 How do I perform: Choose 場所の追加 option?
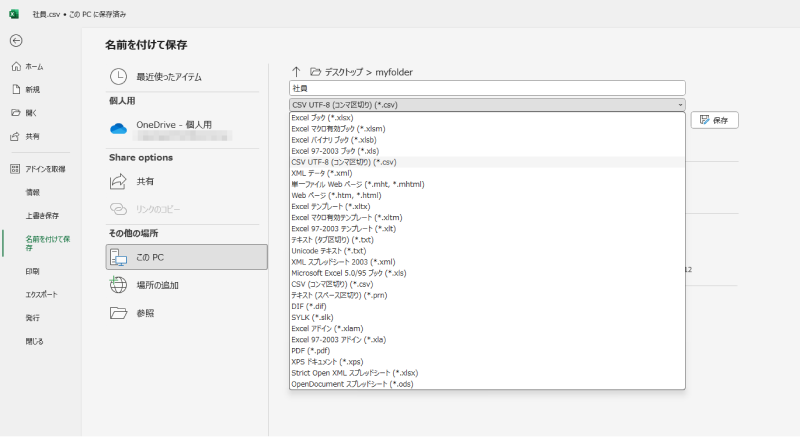pyautogui.click(x=186, y=285)
